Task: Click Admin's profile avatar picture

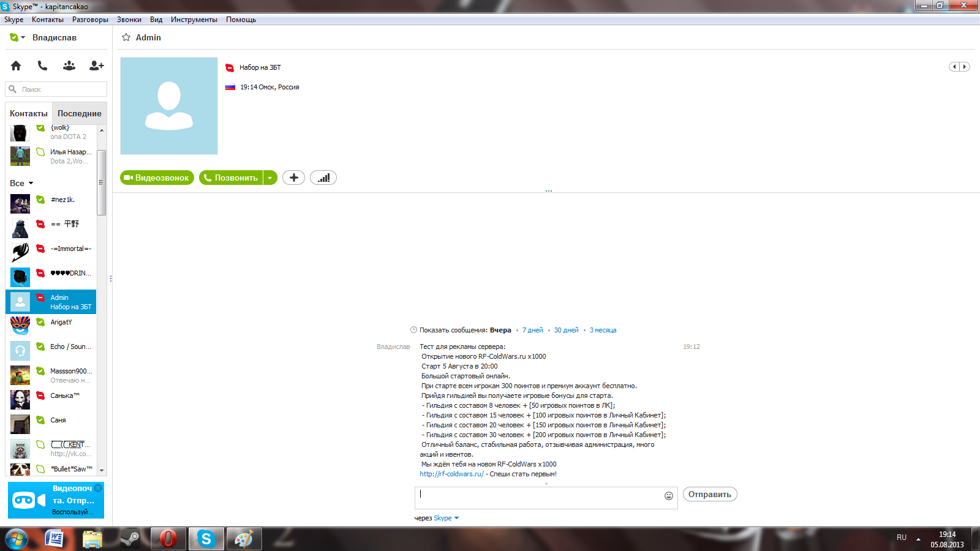Action: pyautogui.click(x=169, y=106)
